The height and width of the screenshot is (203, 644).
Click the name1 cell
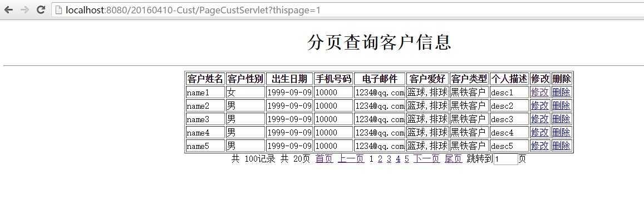pyautogui.click(x=205, y=92)
